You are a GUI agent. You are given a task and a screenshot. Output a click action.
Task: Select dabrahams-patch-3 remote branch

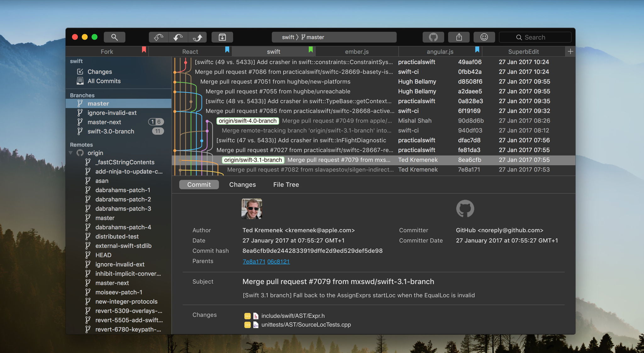(123, 209)
